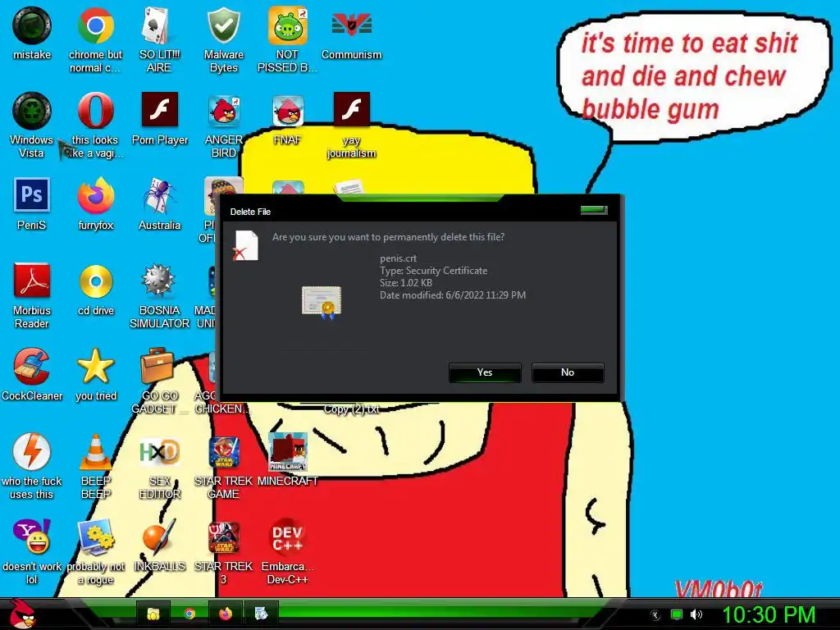Open the FNAF red bird icon
Viewport: 840px width, 630px height.
(287, 111)
